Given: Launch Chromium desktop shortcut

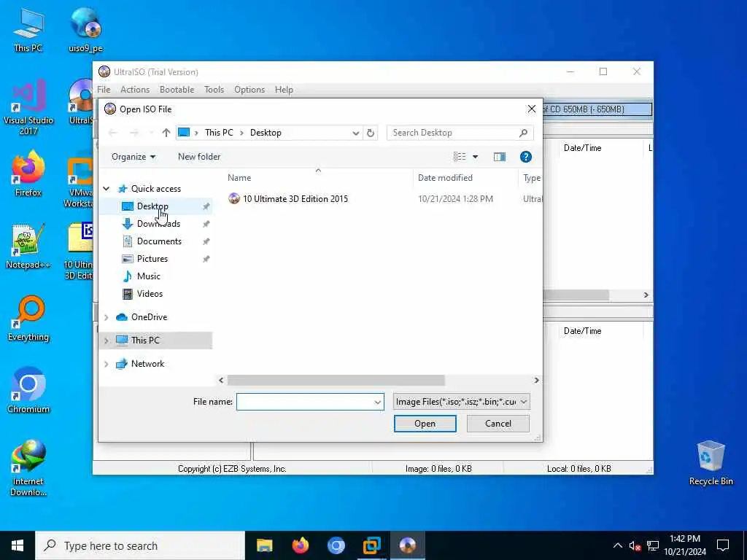Looking at the screenshot, I should click(x=28, y=390).
